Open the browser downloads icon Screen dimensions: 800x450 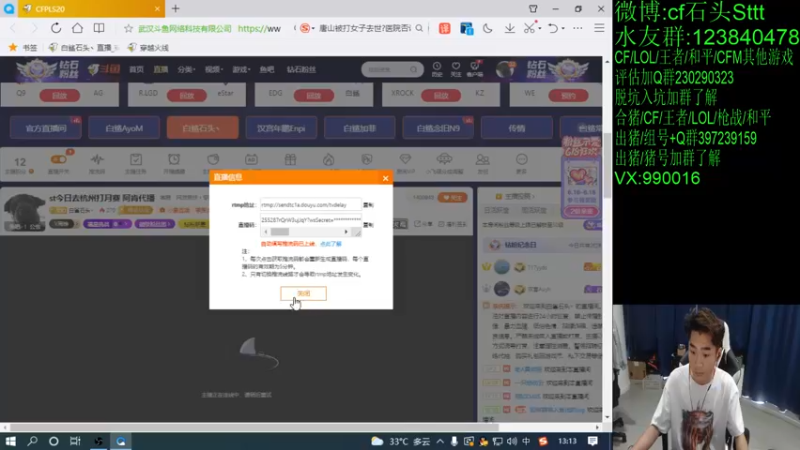[x=509, y=29]
